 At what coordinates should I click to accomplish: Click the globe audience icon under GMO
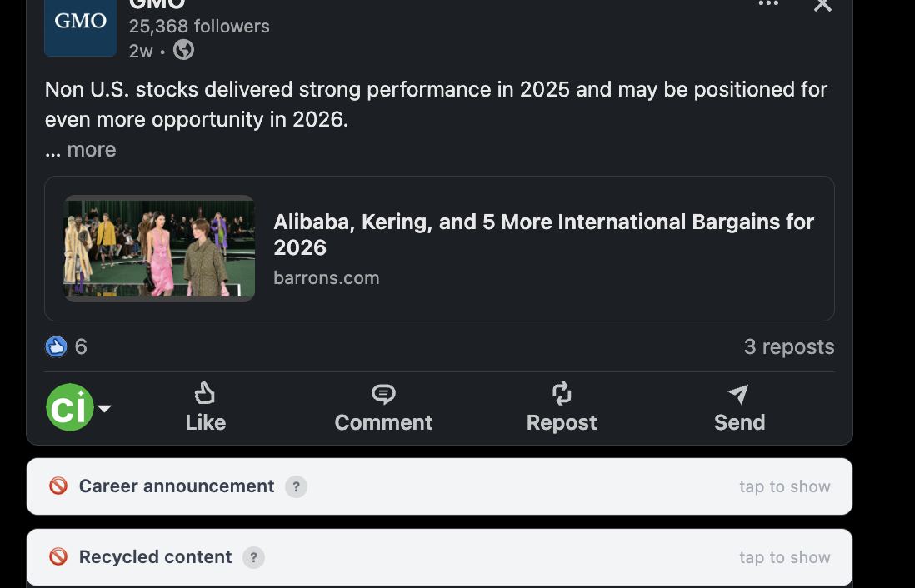click(x=182, y=50)
